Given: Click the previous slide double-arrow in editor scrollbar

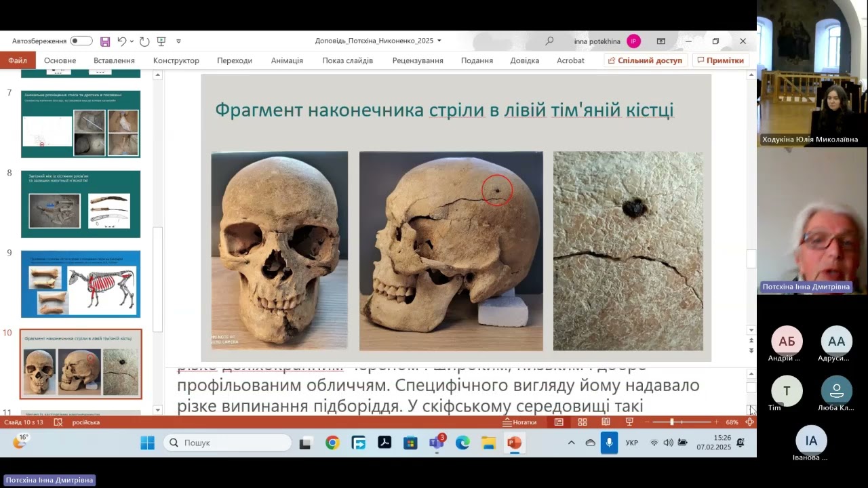Looking at the screenshot, I should 751,340.
